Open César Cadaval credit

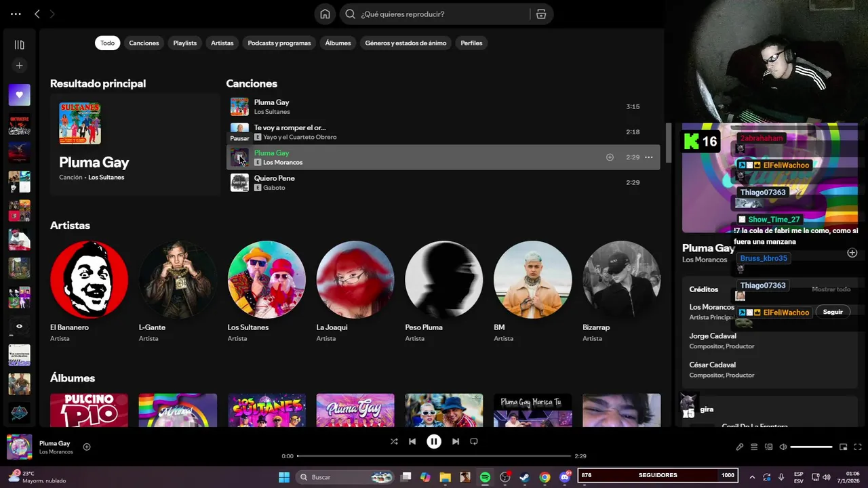coord(713,365)
